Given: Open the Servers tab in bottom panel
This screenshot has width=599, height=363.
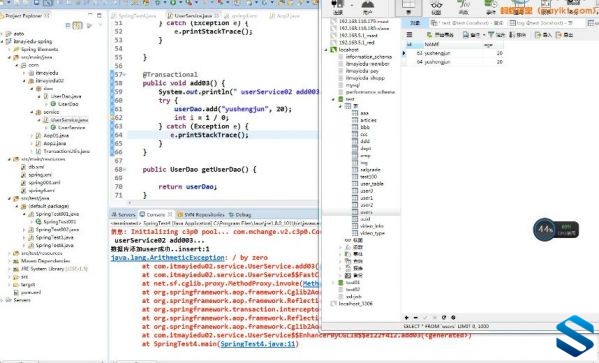Looking at the screenshot, I should coord(123,215).
